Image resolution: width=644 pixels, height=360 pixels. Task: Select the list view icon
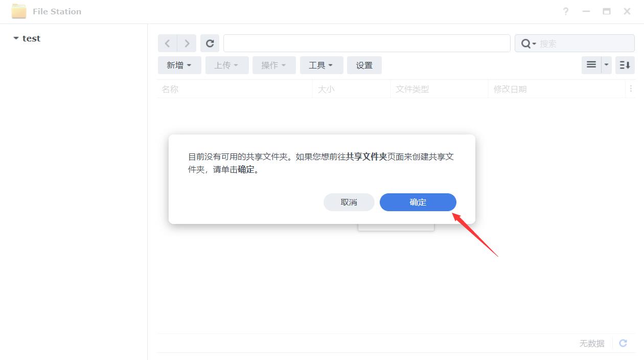[591, 65]
